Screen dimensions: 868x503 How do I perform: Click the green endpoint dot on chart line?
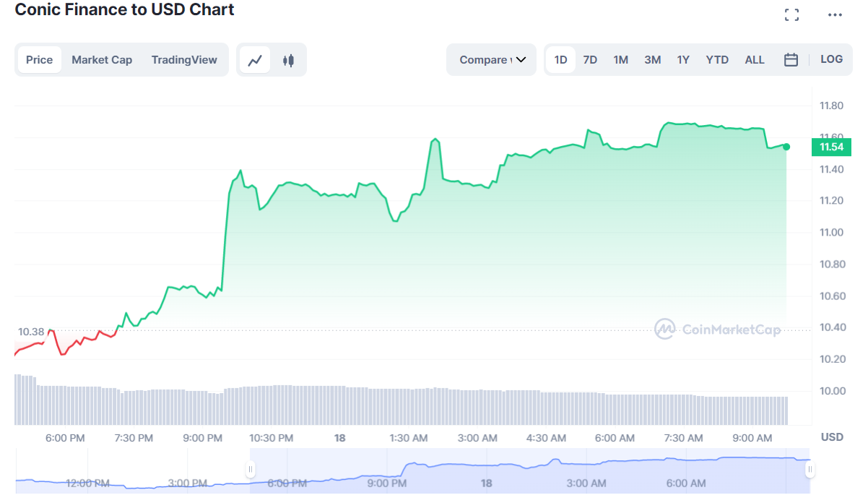pyautogui.click(x=786, y=147)
